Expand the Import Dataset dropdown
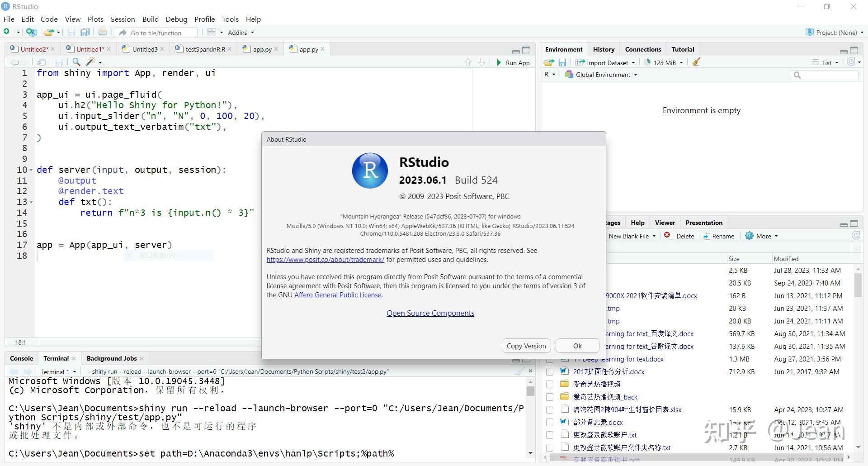Screen dimensions: 868x466 pos(605,62)
